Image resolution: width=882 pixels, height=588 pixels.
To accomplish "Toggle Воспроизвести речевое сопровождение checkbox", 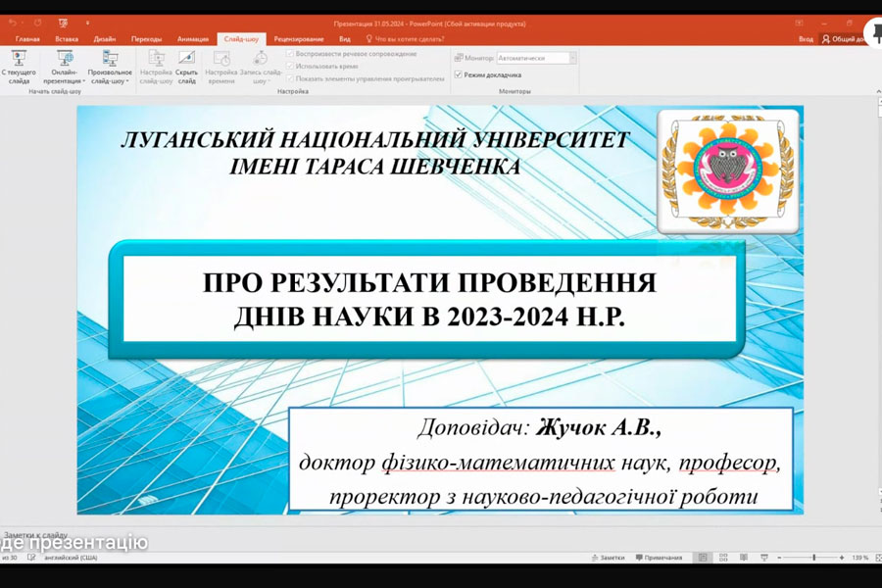I will click(290, 54).
